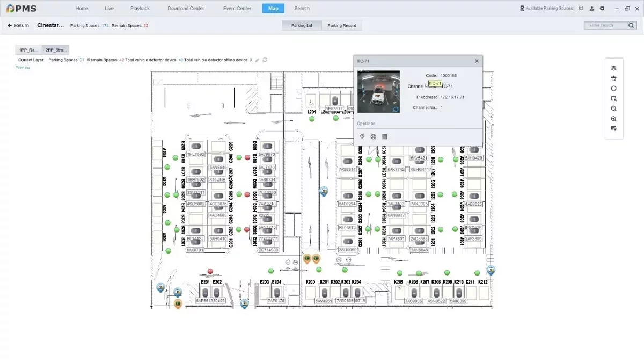
Task: Click the Preview link
Action: tap(23, 68)
